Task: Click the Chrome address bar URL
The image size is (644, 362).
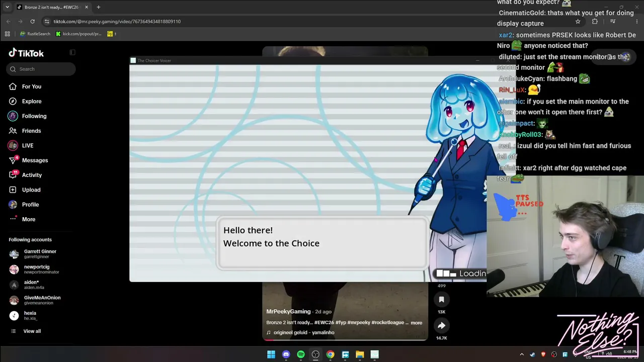Action: click(117, 22)
